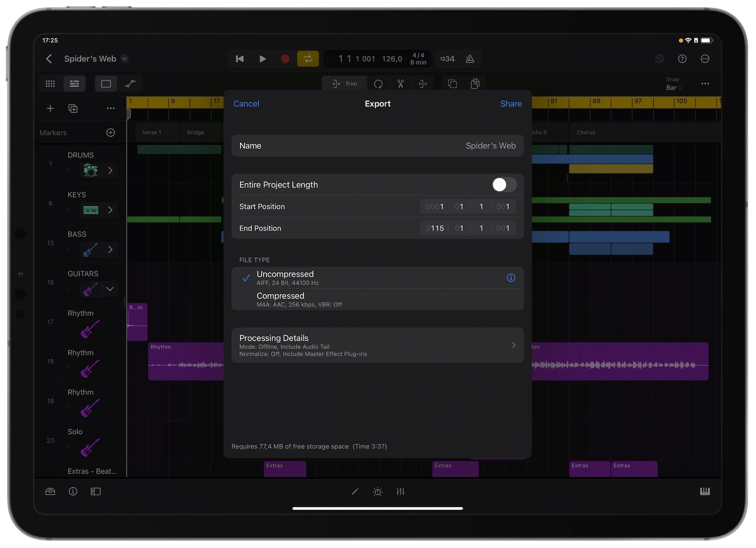Edit the Name field Spider's Web
Viewport: 756px width, 548px height.
(378, 146)
